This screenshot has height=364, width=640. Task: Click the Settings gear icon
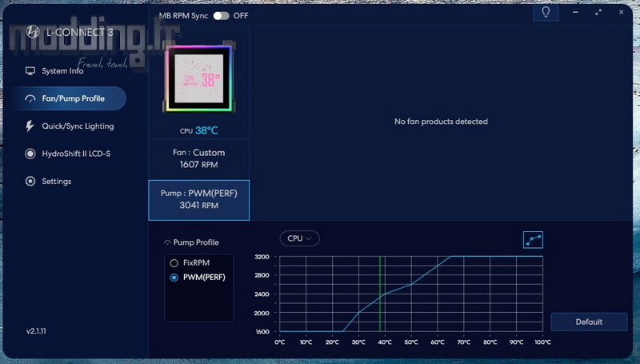click(30, 182)
